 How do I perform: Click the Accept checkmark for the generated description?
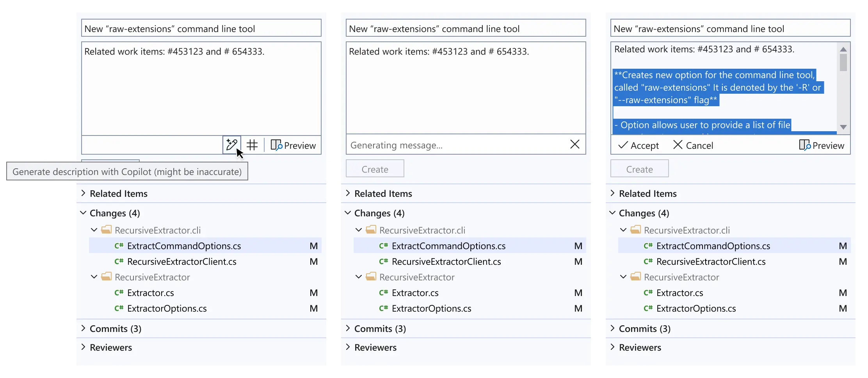pos(639,145)
